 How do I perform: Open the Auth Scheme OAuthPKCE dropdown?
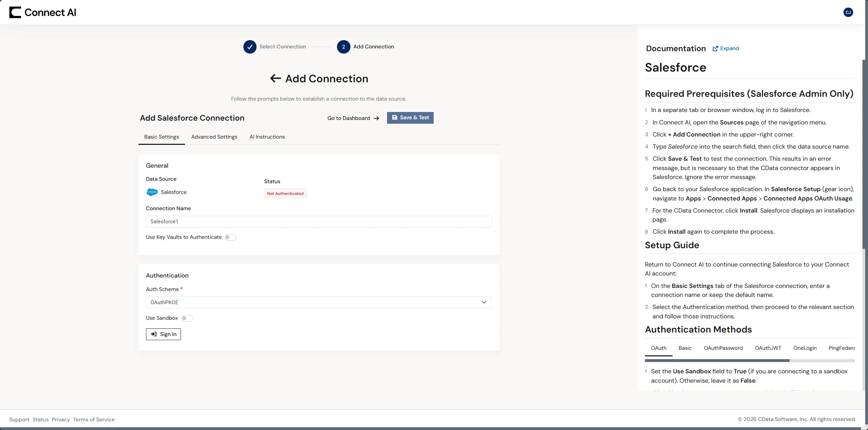tap(318, 302)
